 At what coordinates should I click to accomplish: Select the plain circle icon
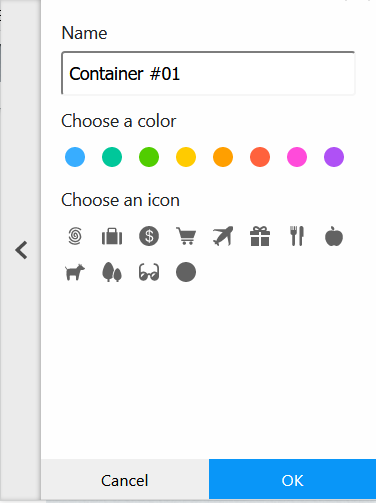(186, 272)
